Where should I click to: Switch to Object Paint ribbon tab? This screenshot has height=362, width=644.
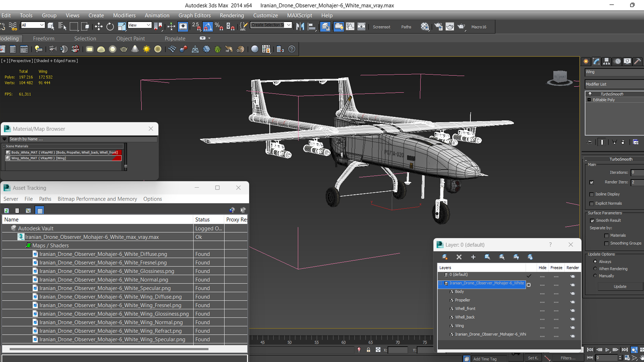[130, 39]
